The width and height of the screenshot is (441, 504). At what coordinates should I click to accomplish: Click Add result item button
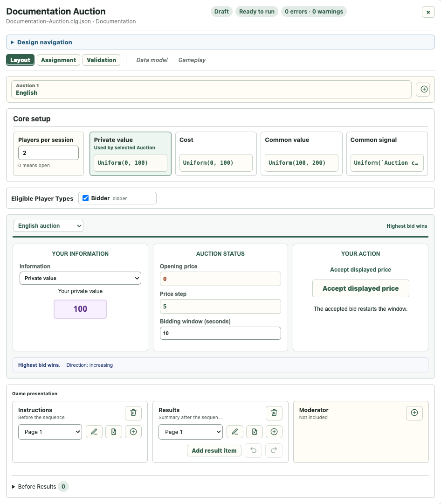[x=214, y=450]
